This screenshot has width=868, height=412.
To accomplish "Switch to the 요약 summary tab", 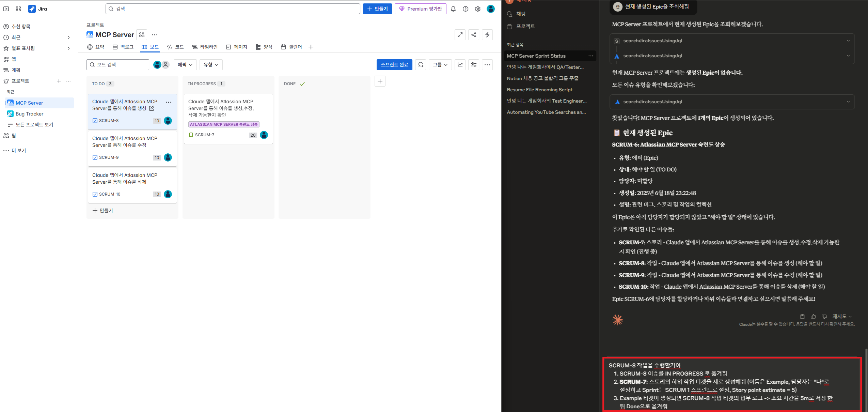I will coord(96,47).
